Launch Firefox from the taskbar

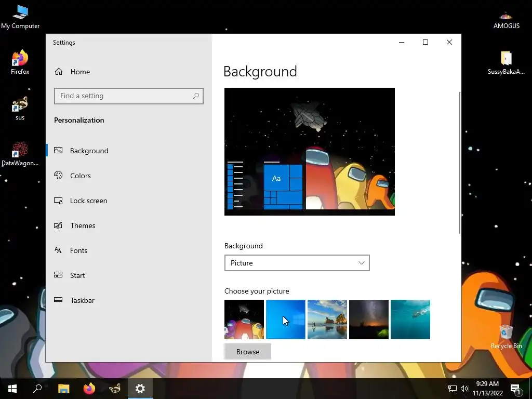coord(89,389)
